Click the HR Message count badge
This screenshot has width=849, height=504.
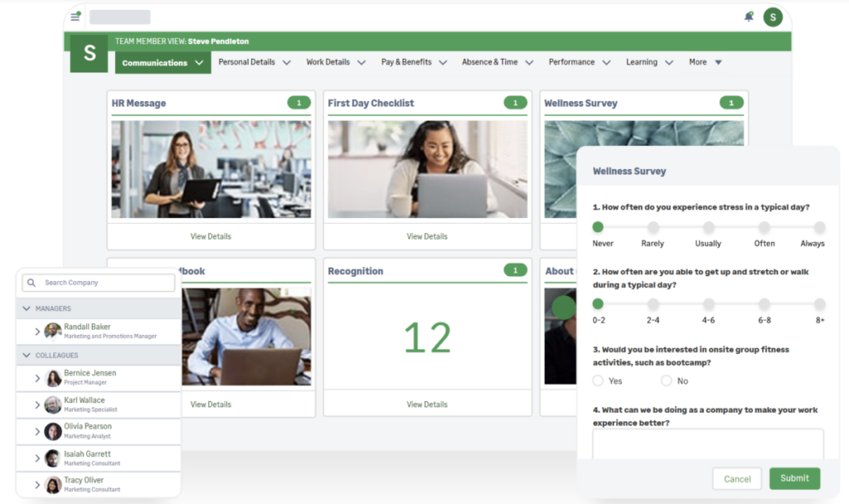(x=298, y=103)
